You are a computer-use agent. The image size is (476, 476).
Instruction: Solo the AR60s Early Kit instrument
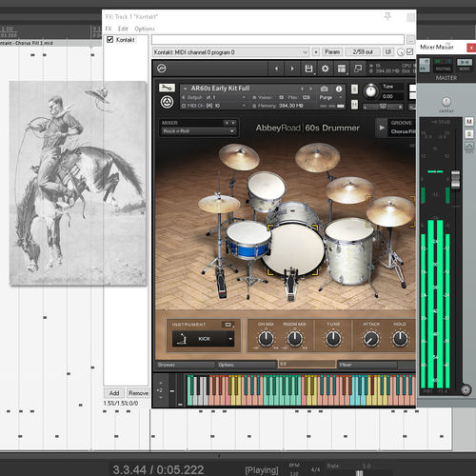coord(354,89)
